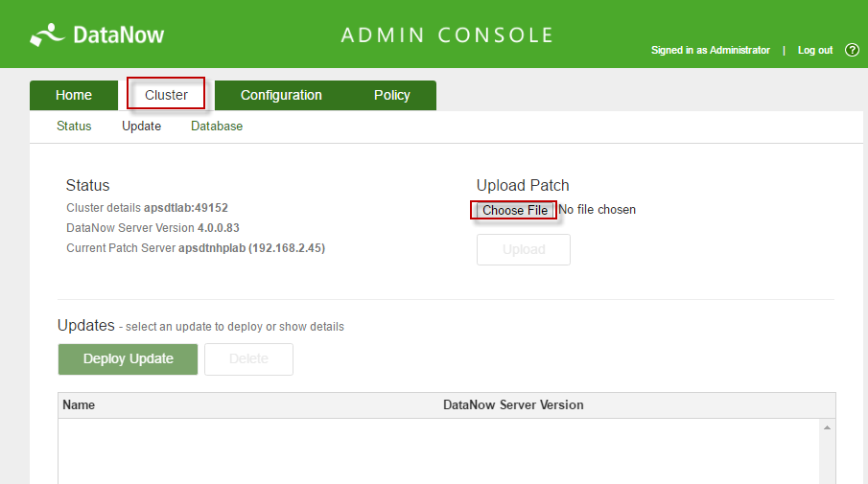Select the Update sub-tab
This screenshot has height=484, width=868.
click(141, 126)
